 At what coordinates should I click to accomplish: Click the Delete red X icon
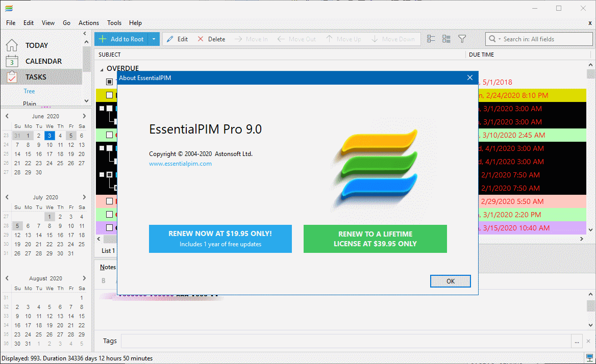[x=201, y=39]
